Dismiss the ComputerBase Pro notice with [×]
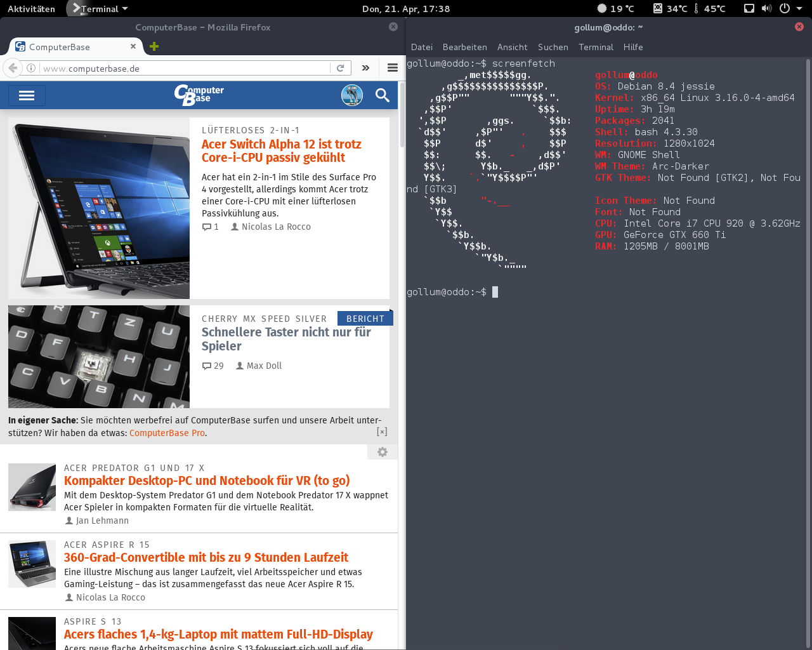The image size is (812, 650). tap(382, 432)
